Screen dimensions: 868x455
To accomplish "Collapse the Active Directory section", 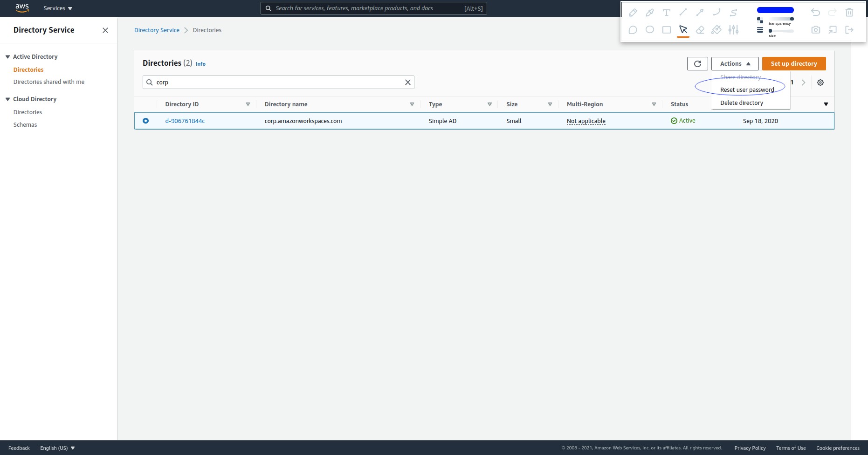I will tap(7, 56).
